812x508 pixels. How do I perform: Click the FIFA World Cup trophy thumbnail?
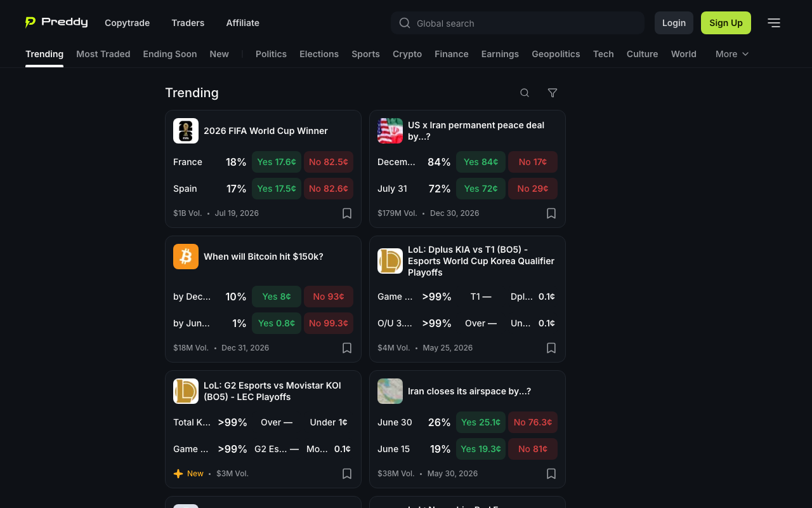(x=186, y=131)
